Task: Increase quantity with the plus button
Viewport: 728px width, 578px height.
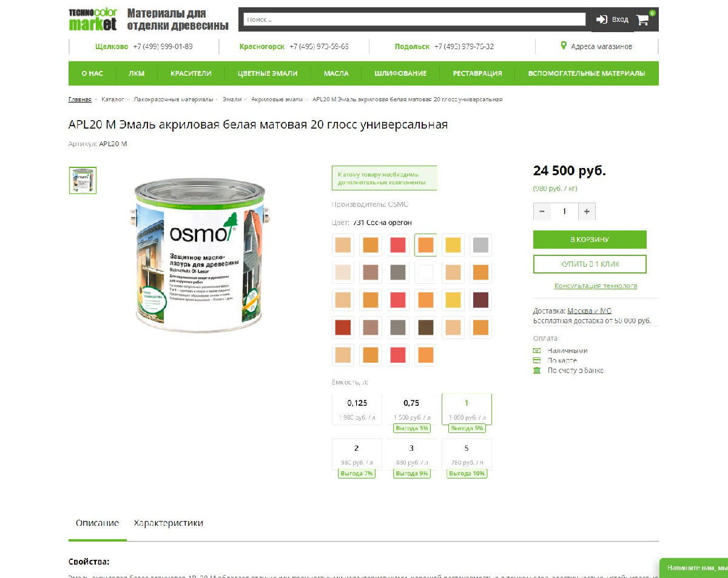Action: tap(587, 212)
